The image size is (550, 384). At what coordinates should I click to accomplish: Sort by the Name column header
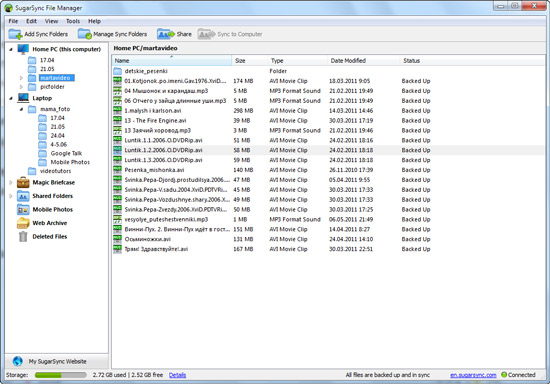point(172,60)
